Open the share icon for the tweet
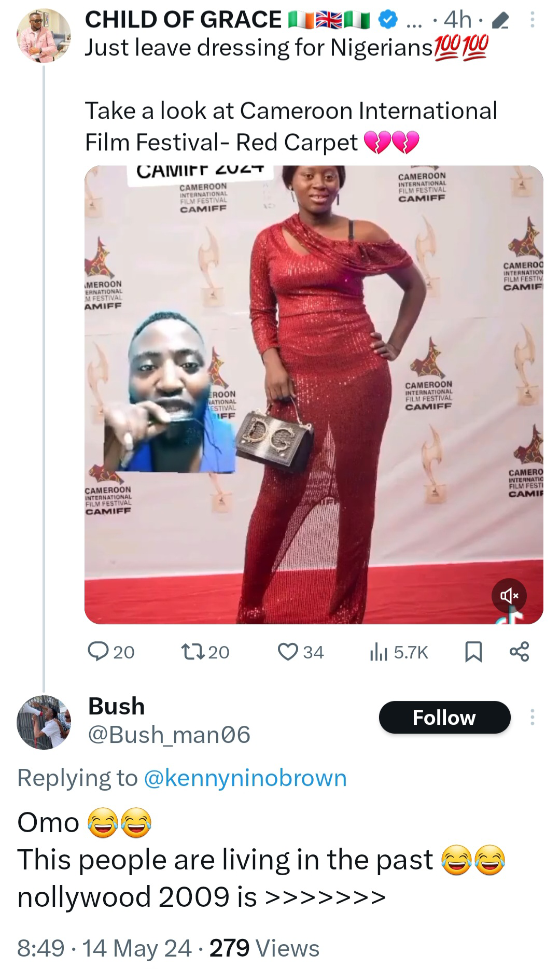Screen dimensions: 560x969 (519, 652)
